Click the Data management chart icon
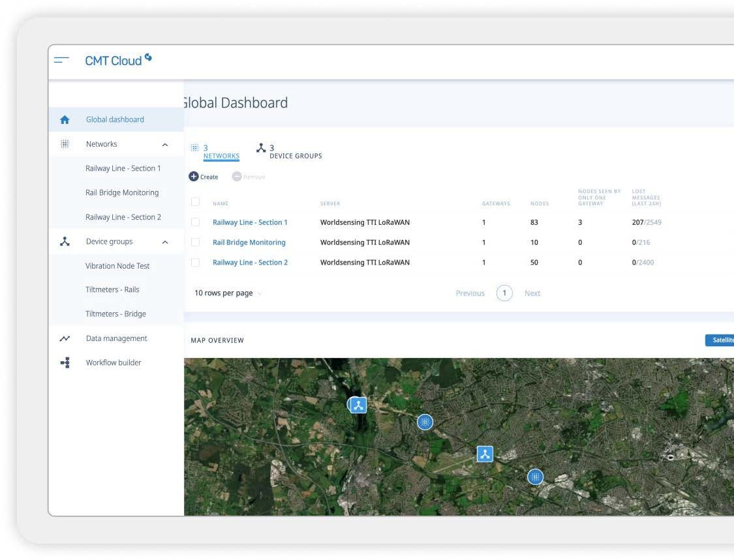The image size is (734, 560). point(65,338)
